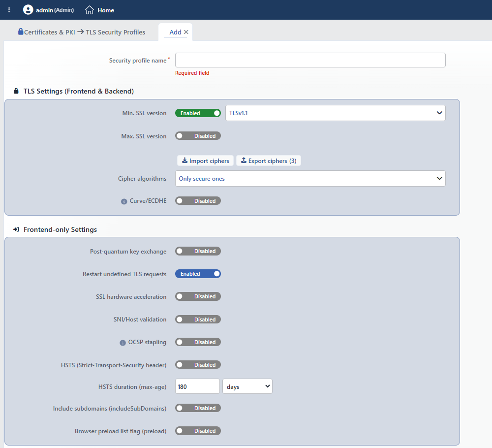This screenshot has height=448, width=492.
Task: Click the HSTS duration (max-age) label
Action: 132,387
